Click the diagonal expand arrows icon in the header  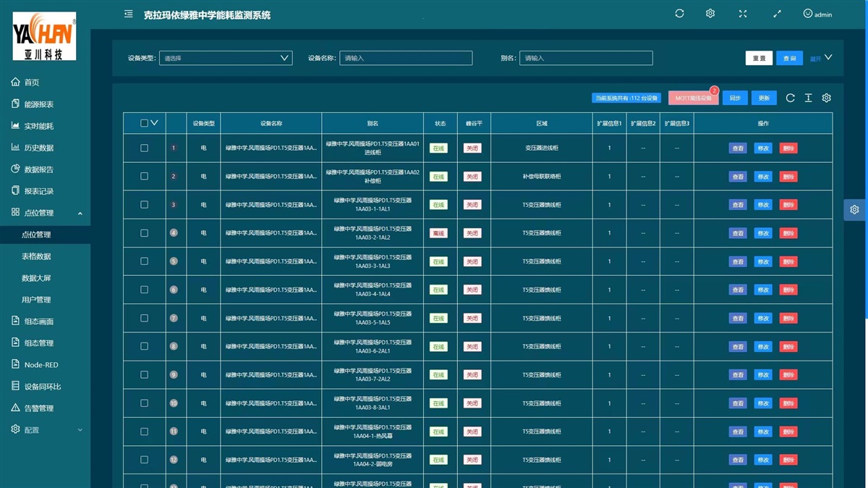coord(777,14)
